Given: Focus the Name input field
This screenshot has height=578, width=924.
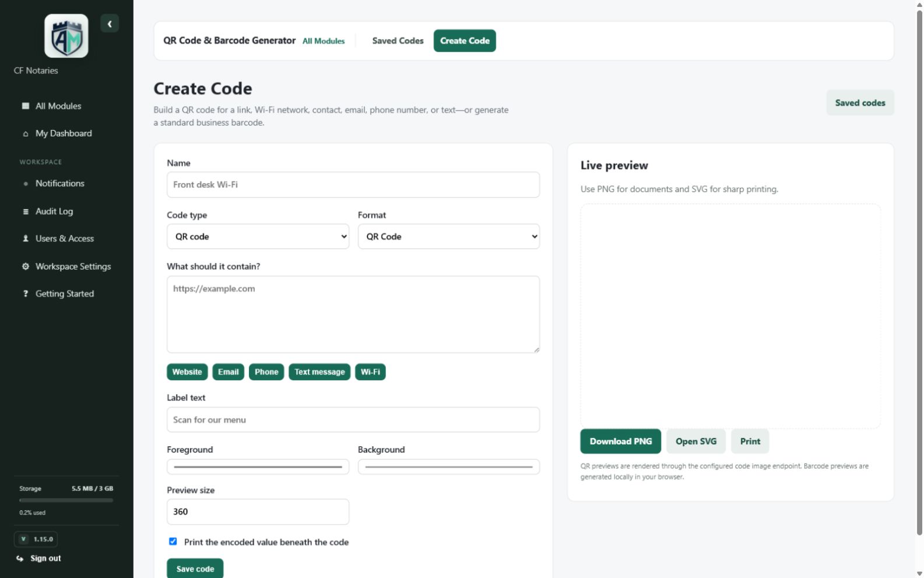Looking at the screenshot, I should click(x=353, y=185).
